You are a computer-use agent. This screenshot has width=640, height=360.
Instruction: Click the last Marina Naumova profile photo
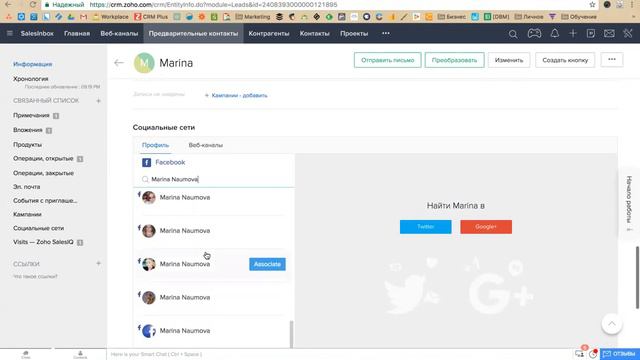pyautogui.click(x=149, y=331)
